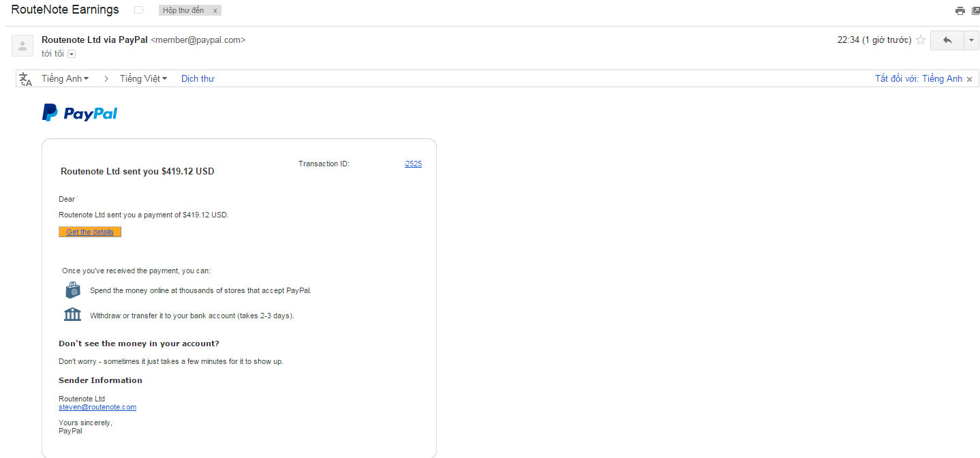Click 'Routenote Ltd sent you $419.12 USD' heading

coord(138,172)
